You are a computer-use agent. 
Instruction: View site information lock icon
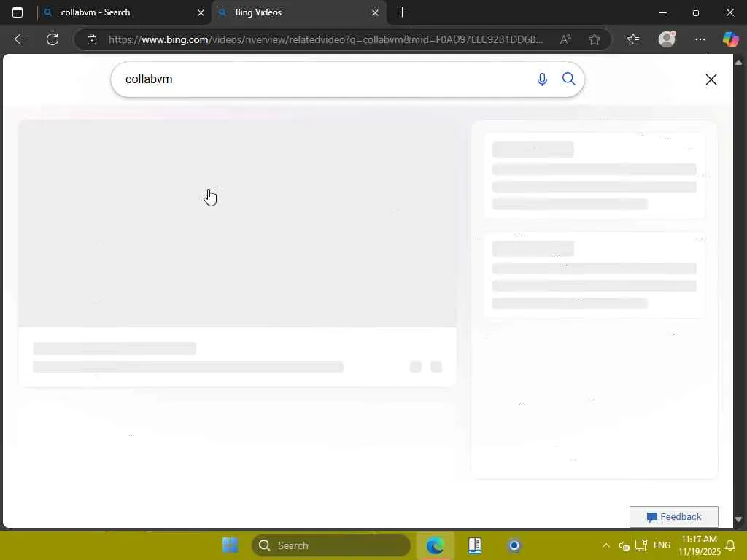pos(92,39)
